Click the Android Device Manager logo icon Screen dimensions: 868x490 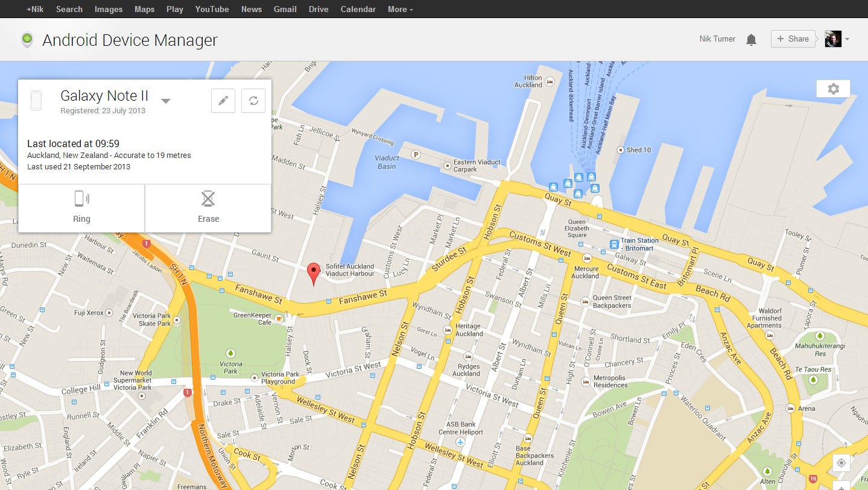[27, 39]
